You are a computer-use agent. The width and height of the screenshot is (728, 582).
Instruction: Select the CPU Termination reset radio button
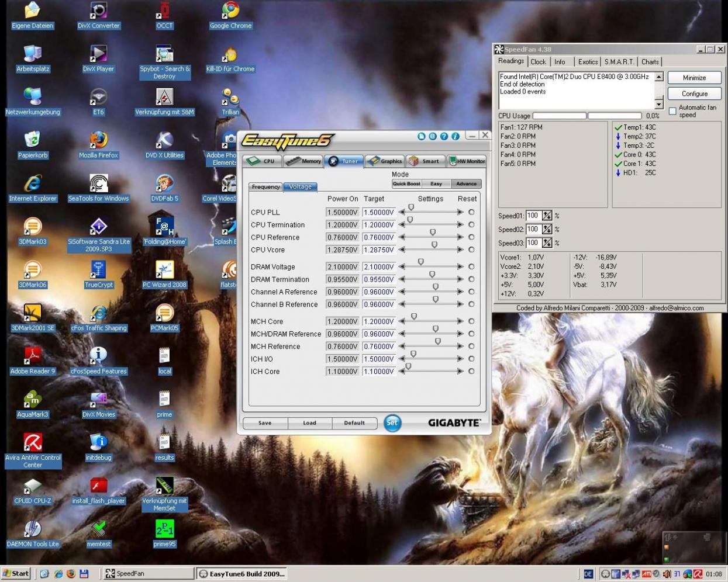(471, 224)
